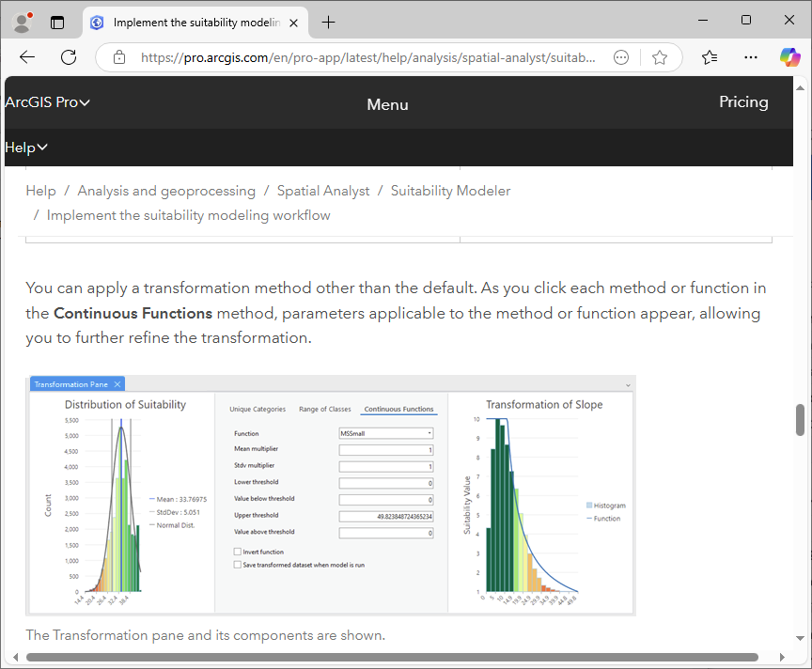Expand the ArcGIS Pro dropdown
Viewport: 812px width, 669px height.
pyautogui.click(x=47, y=102)
